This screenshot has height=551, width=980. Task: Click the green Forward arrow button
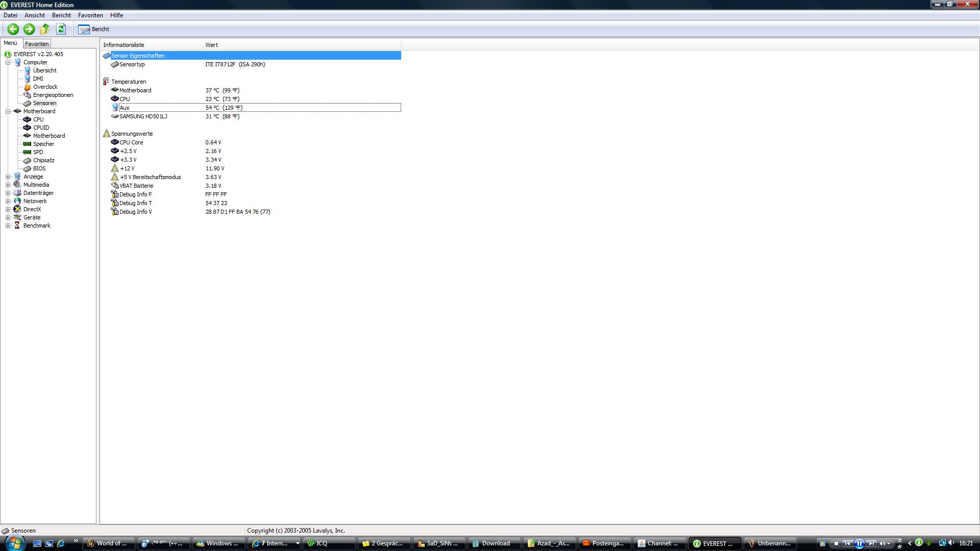click(29, 29)
